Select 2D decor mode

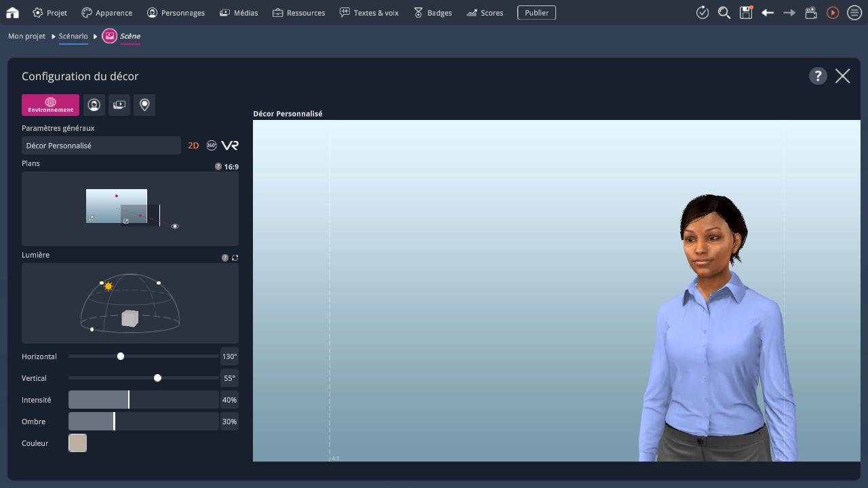click(x=193, y=145)
